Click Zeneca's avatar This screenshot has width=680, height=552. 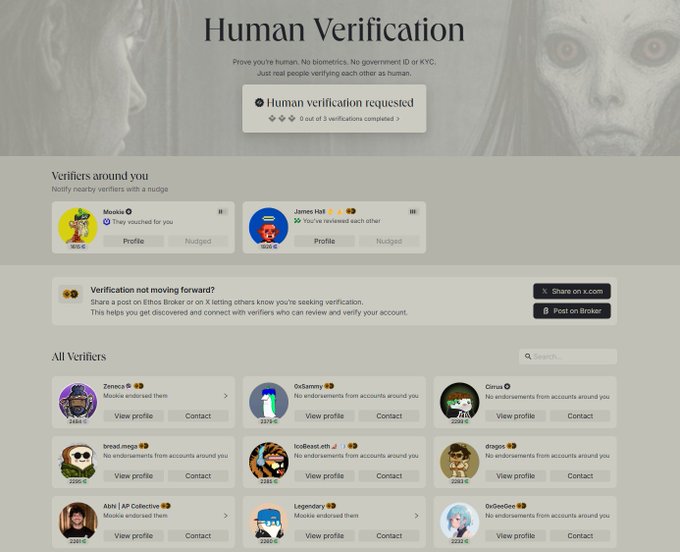(78, 402)
